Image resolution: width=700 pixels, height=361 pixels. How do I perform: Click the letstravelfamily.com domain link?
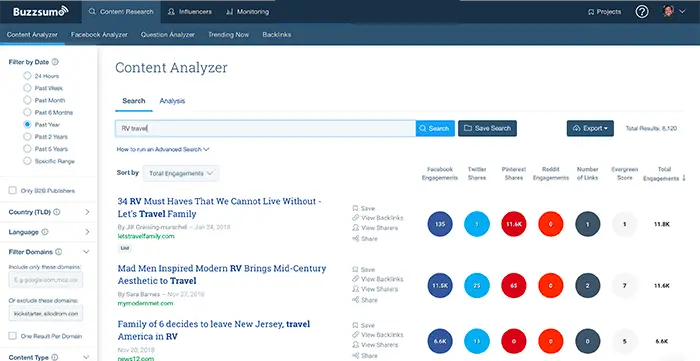tap(146, 236)
